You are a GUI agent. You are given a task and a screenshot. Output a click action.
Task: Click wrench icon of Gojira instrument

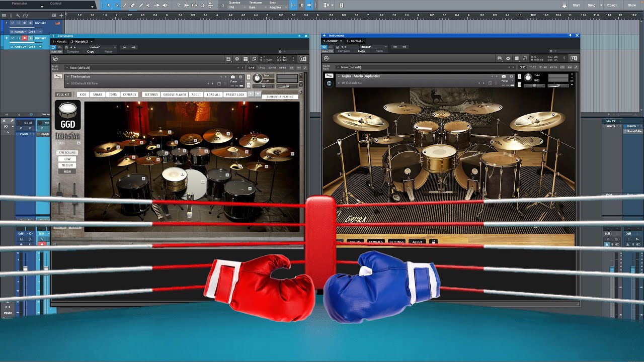329,76
